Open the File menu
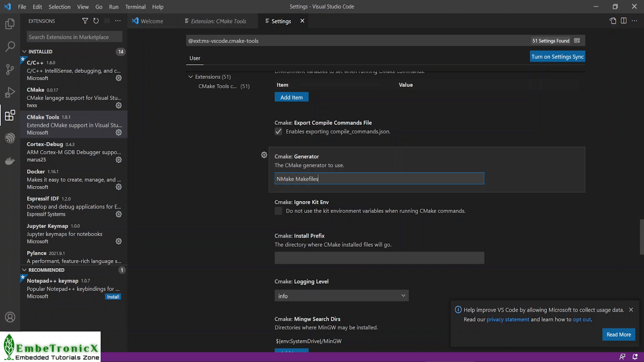The image size is (644, 362). pyautogui.click(x=22, y=7)
